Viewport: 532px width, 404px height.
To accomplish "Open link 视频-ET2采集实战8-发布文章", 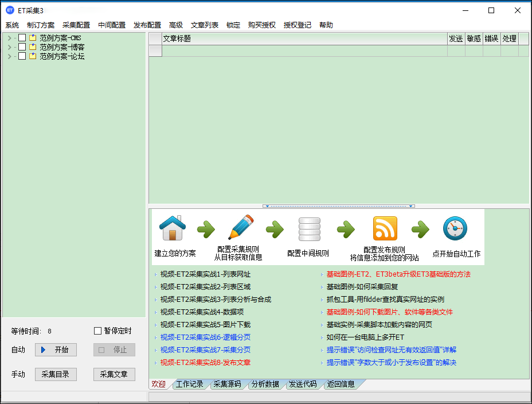I will [205, 363].
